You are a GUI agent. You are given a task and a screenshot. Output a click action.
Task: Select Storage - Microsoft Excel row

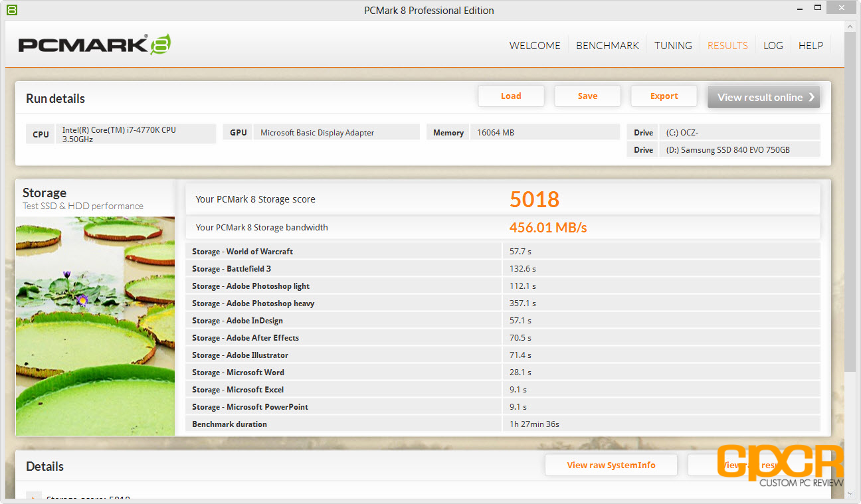click(503, 390)
